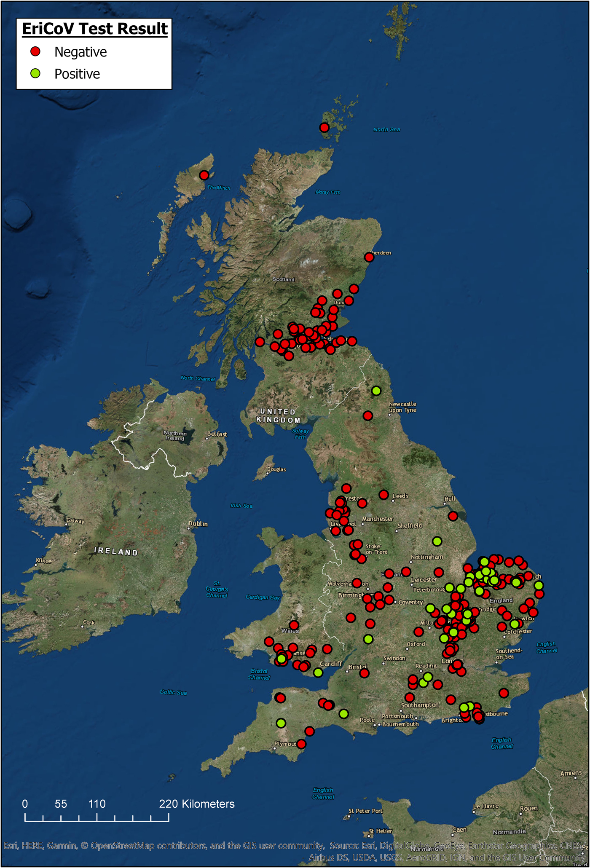Click the red marker west of Newcastle
This screenshot has width=590, height=868.
tap(368, 416)
